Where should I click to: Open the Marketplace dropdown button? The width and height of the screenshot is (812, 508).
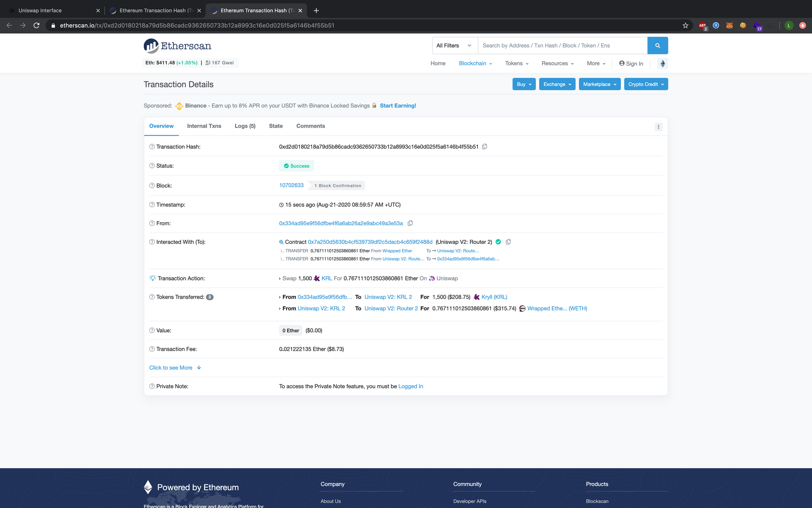(600, 84)
